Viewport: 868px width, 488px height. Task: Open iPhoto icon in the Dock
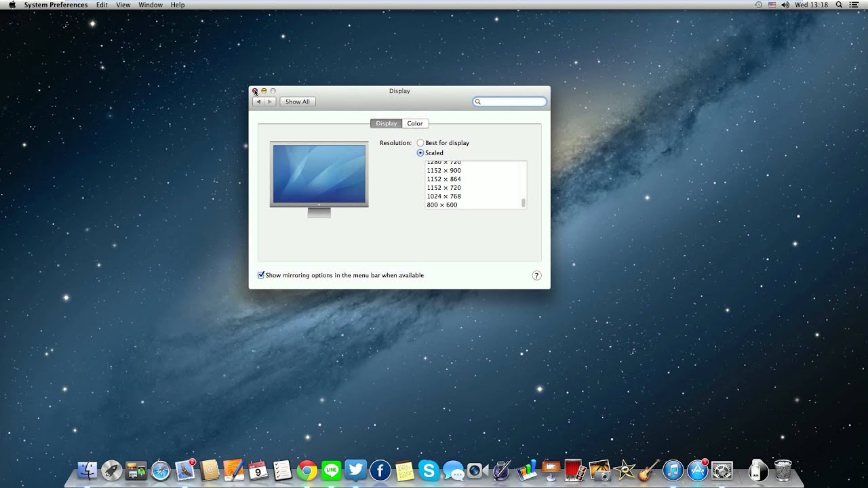[599, 470]
